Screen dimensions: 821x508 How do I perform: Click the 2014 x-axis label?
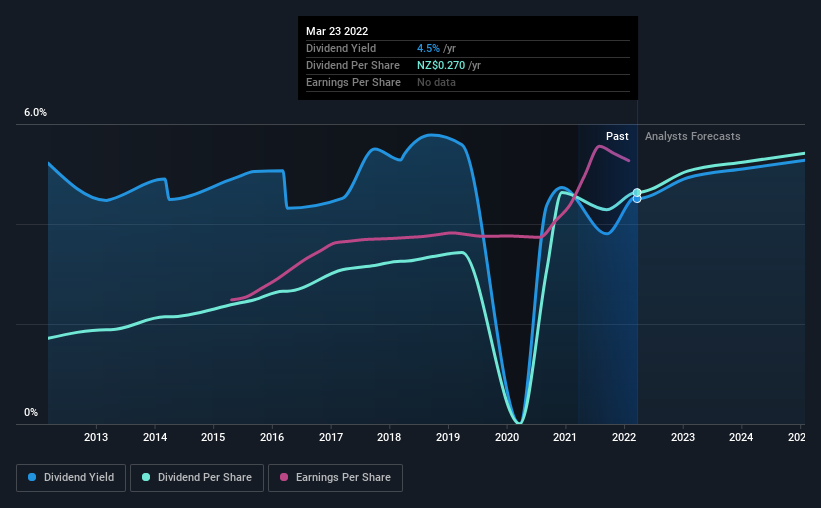[155, 437]
